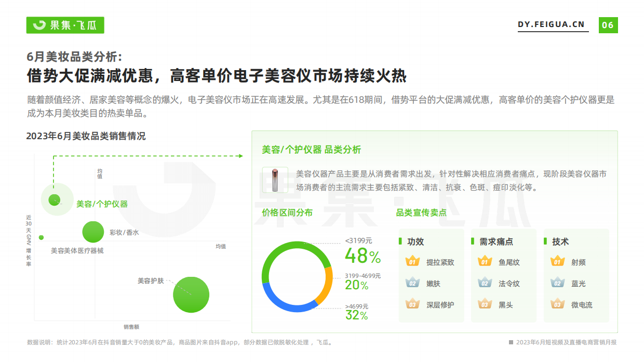Viewport: 644px width, 362px height.
Task: Click the gold 01 crown beside 提拉紧致
Action: (412, 261)
